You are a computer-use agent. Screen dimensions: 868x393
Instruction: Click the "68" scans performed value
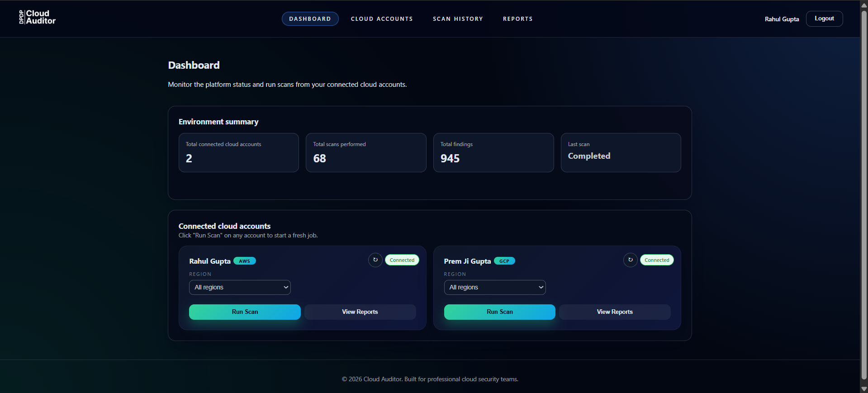pyautogui.click(x=319, y=158)
